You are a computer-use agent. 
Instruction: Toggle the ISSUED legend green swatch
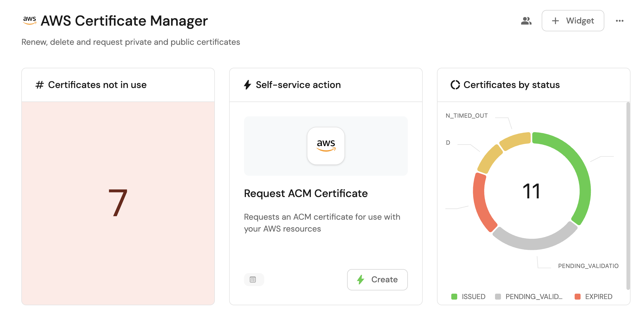click(454, 297)
